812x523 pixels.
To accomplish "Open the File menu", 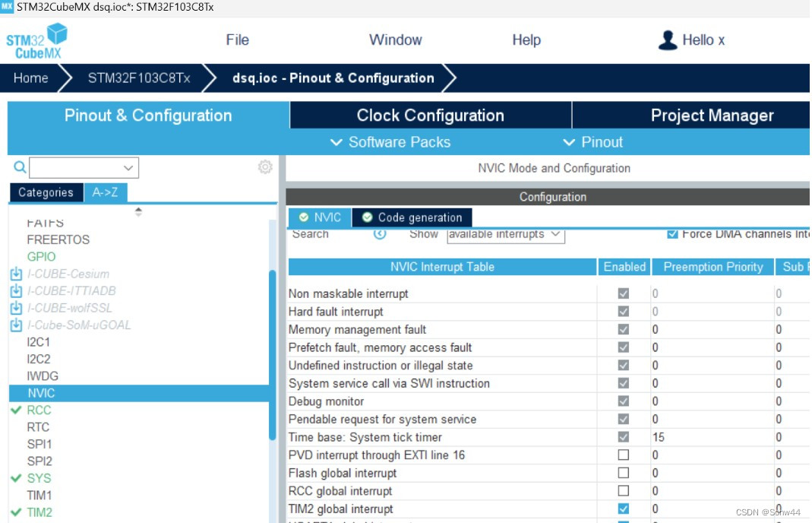I will (x=237, y=40).
